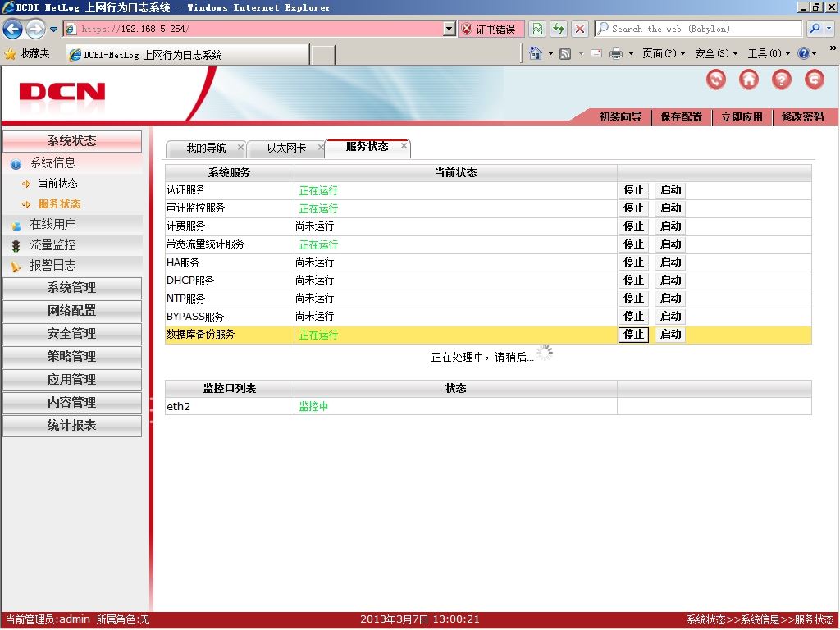Switch to the 我的导航 tab

(x=206, y=148)
